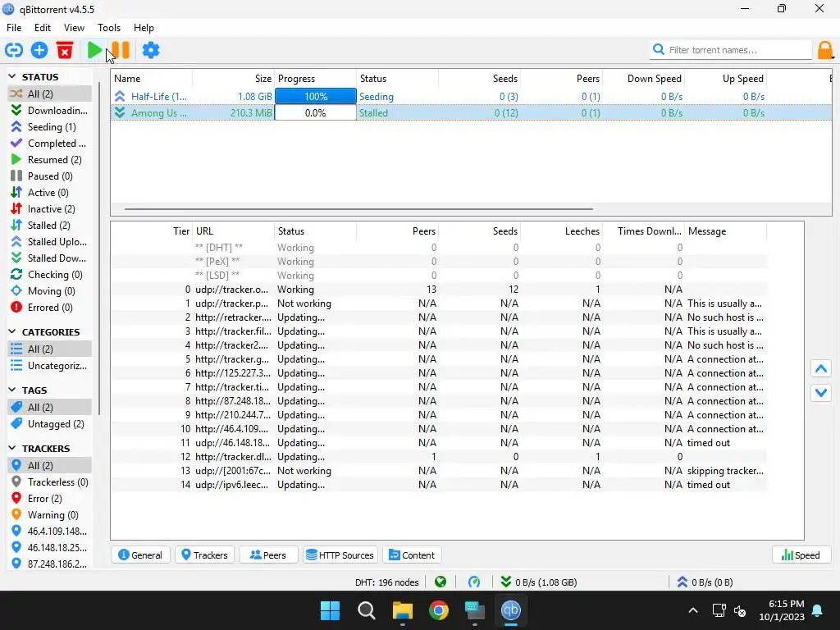Switch to the HTTP Sources tab

click(x=340, y=555)
